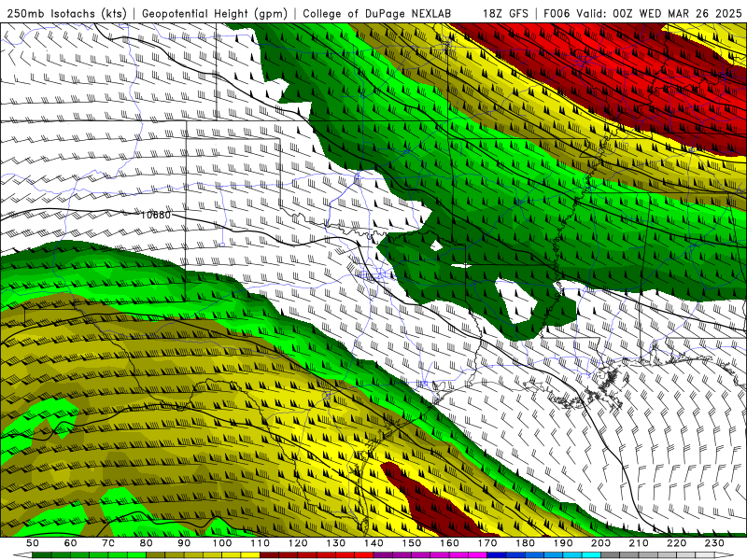Click the '170' value on the legend scale
This screenshot has width=747, height=560.
pos(487,543)
